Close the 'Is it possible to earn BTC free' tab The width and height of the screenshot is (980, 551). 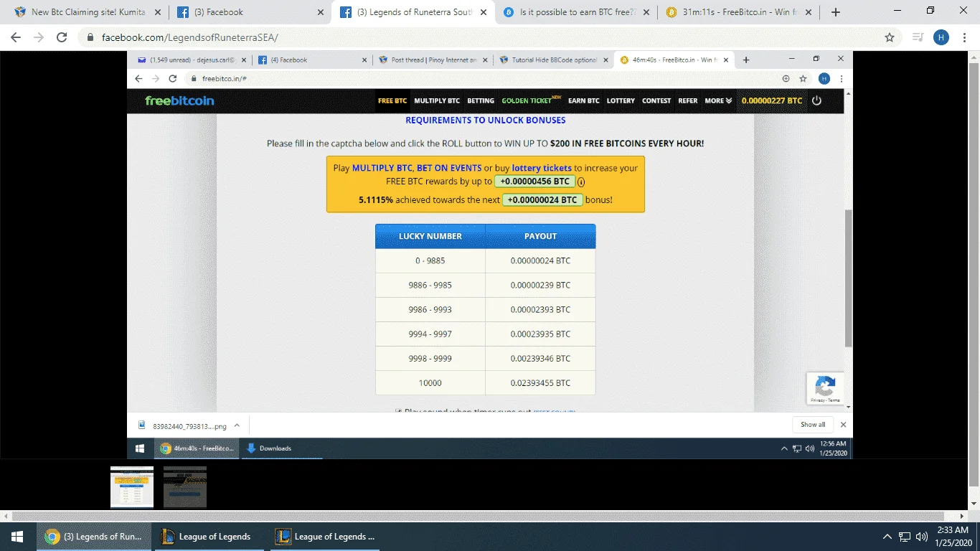pos(647,12)
